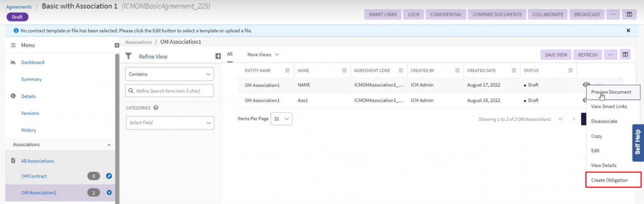
Task: Collapse the Refine View panel arrow
Action: tap(218, 56)
